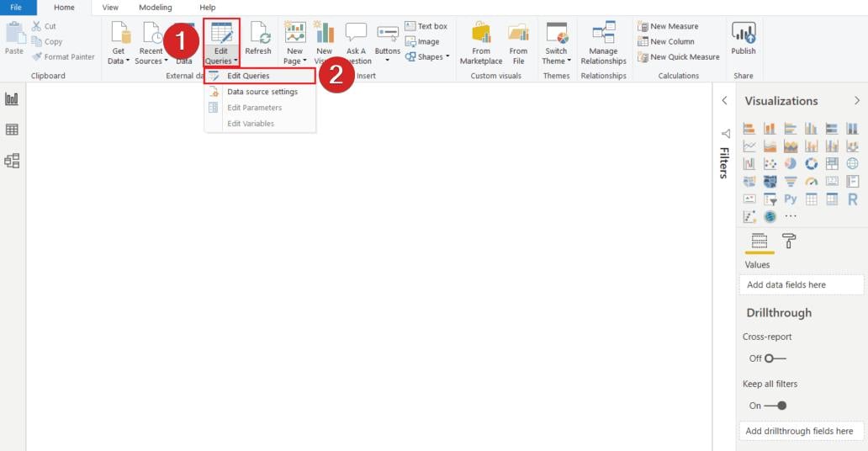
Task: Open Model view in left sidebar
Action: pos(12,161)
